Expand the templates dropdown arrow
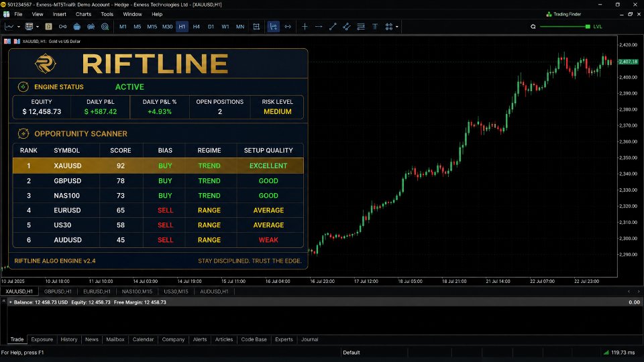This screenshot has height=362, width=644. pyautogui.click(x=38, y=27)
